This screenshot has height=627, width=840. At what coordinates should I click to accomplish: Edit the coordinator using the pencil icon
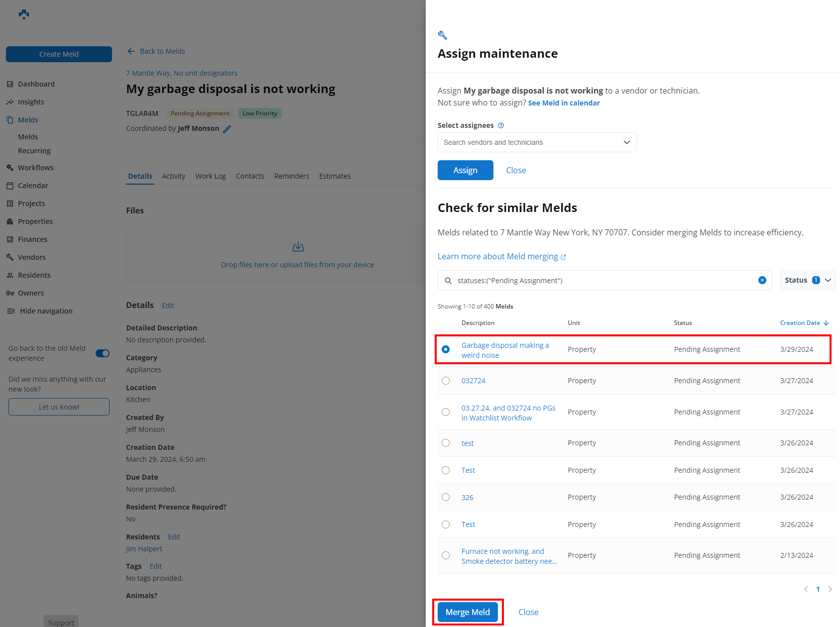tap(228, 128)
